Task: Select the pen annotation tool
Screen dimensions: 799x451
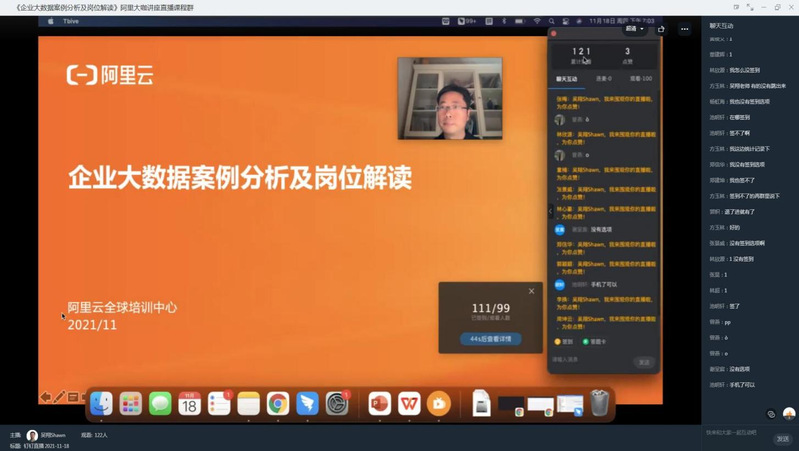Action: point(59,397)
